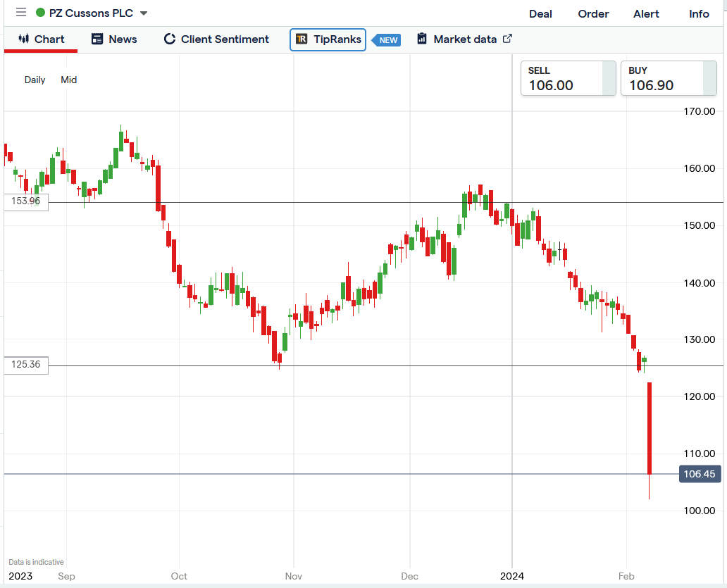
Task: Click the candlestick Chart icon
Action: click(x=24, y=39)
